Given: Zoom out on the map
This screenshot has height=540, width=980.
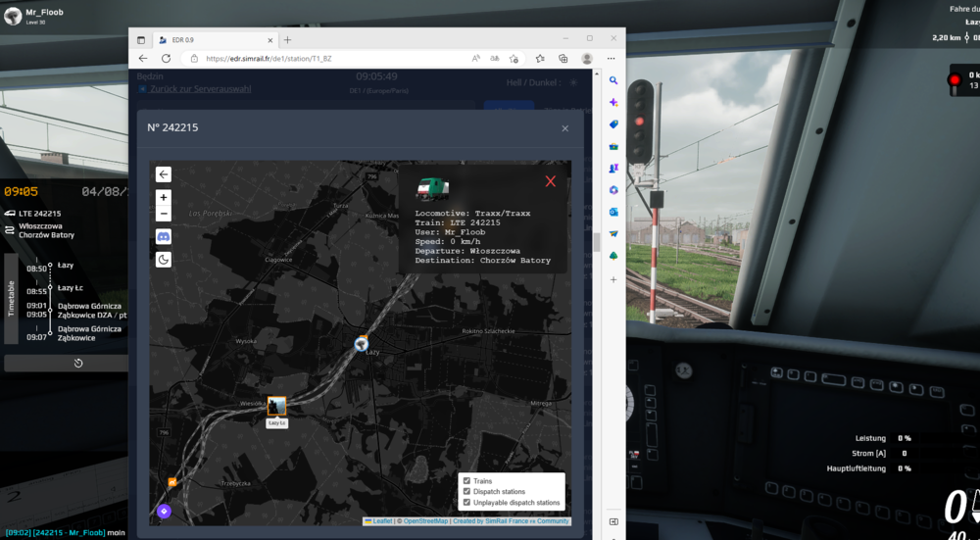Looking at the screenshot, I should tap(164, 214).
